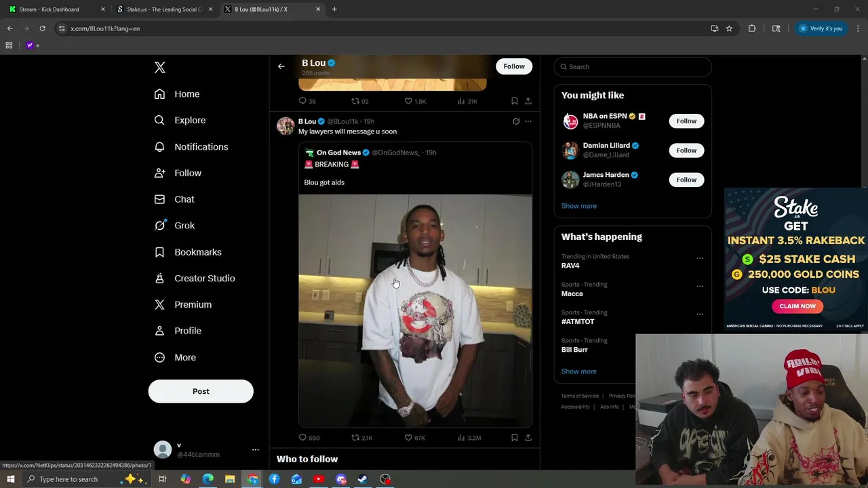Open the Macca trending topic

[x=572, y=293]
